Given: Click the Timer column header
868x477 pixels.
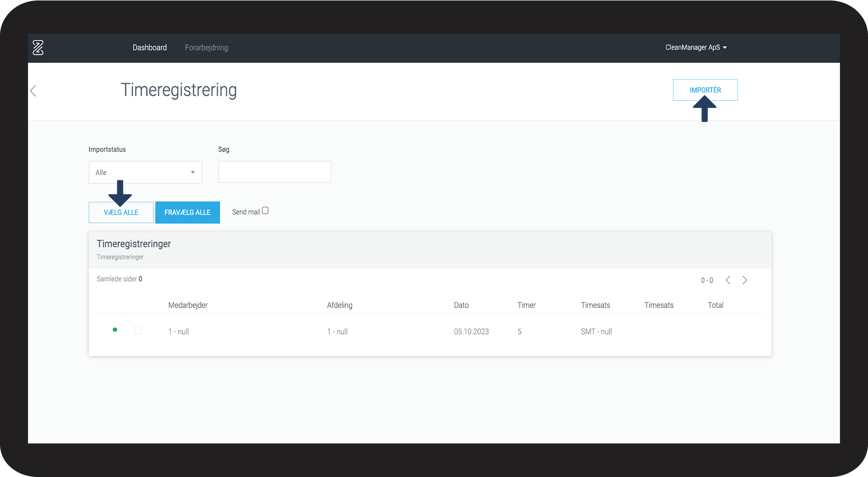Looking at the screenshot, I should pos(527,305).
